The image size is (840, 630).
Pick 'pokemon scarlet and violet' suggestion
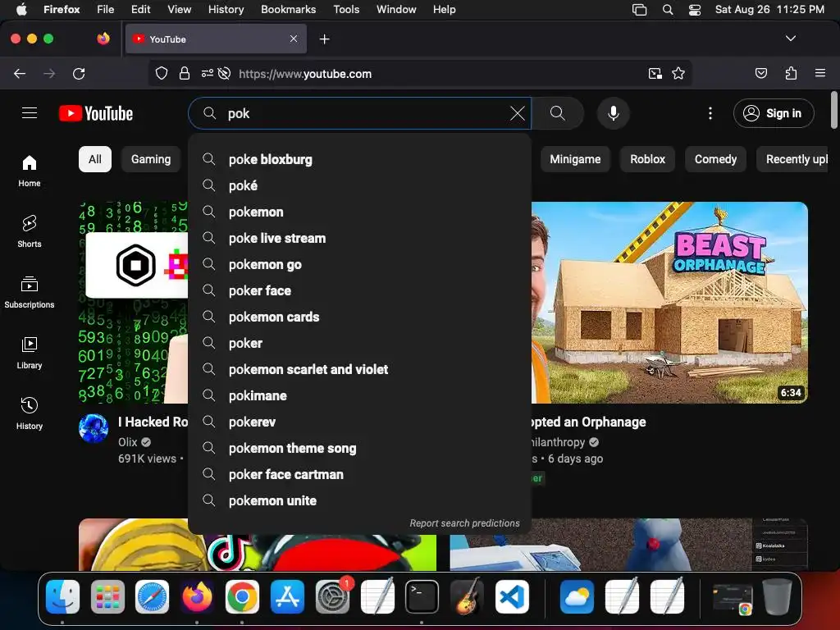coord(359,370)
